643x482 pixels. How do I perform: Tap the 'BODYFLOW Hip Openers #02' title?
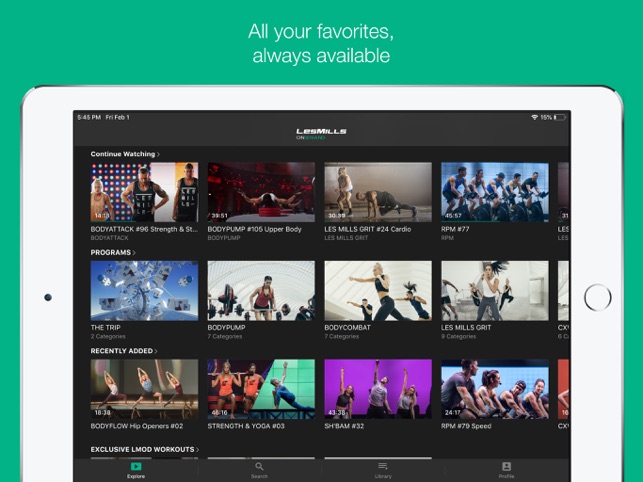coord(137,426)
